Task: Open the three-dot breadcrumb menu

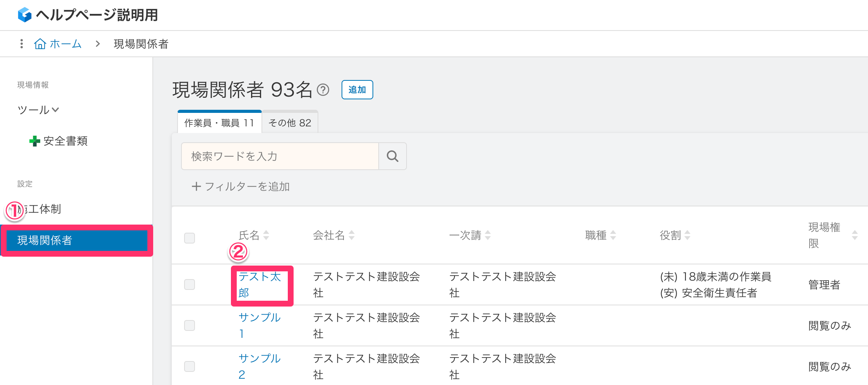Action: (x=22, y=44)
